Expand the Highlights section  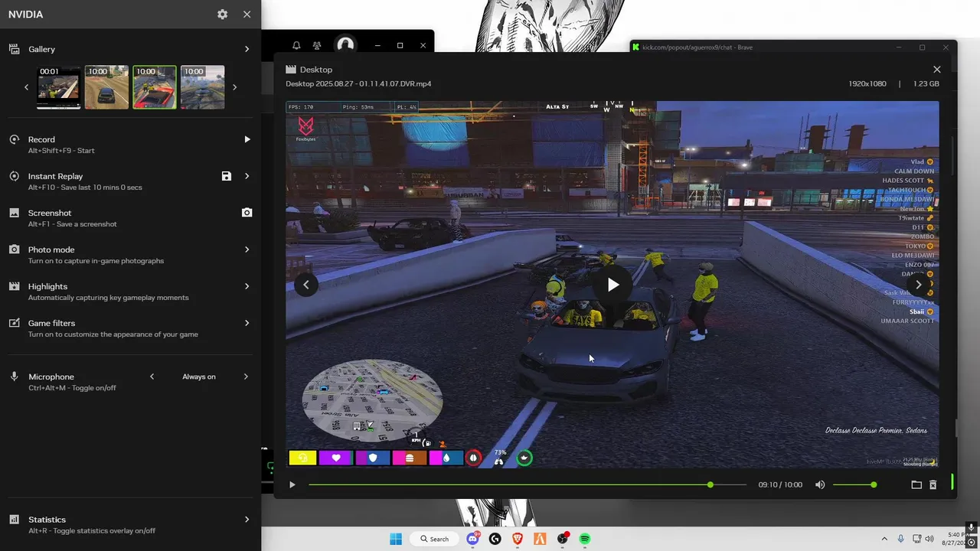point(247,286)
